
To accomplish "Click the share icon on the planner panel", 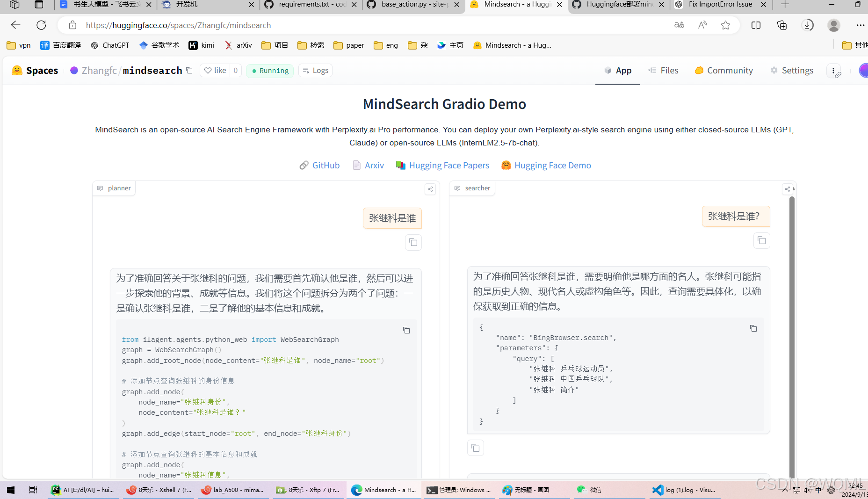I will coord(429,189).
